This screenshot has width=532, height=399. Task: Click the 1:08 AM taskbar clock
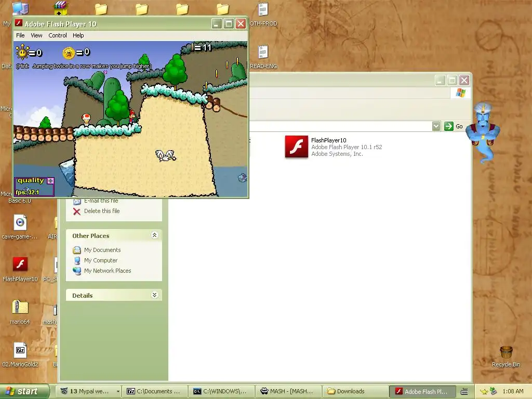pyautogui.click(x=513, y=391)
